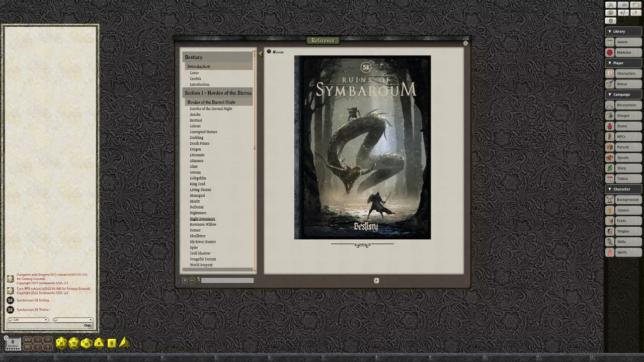The height and width of the screenshot is (362, 644).
Task: Click the Quests icon
Action: coord(610,158)
